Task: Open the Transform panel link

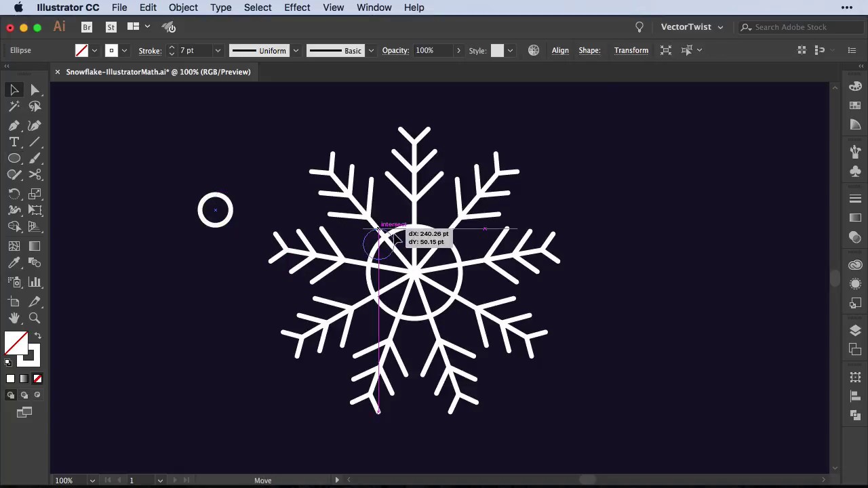Action: (x=631, y=51)
